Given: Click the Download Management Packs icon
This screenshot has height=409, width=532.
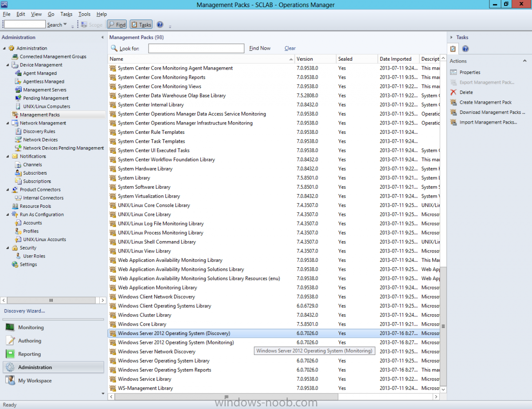Looking at the screenshot, I should click(x=453, y=113).
